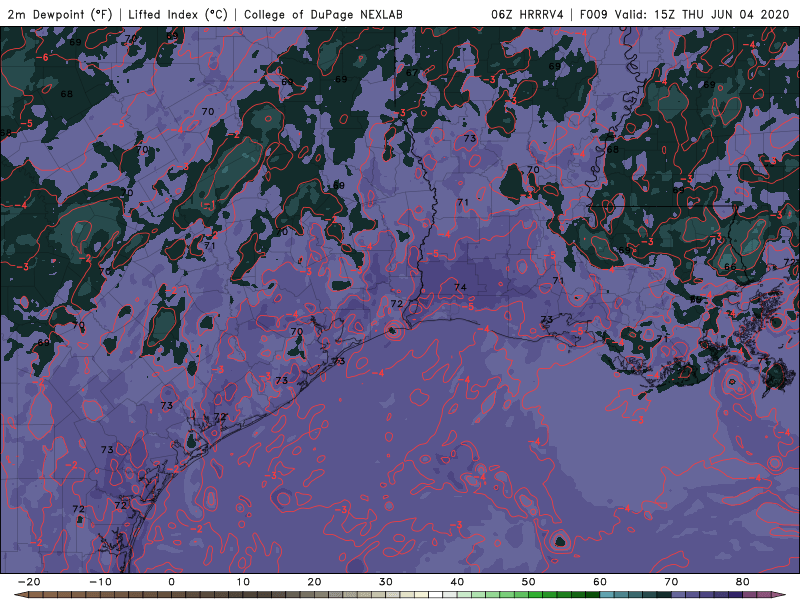This screenshot has height=600, width=800.
Task: Click the '10' color bar label
Action: click(243, 582)
